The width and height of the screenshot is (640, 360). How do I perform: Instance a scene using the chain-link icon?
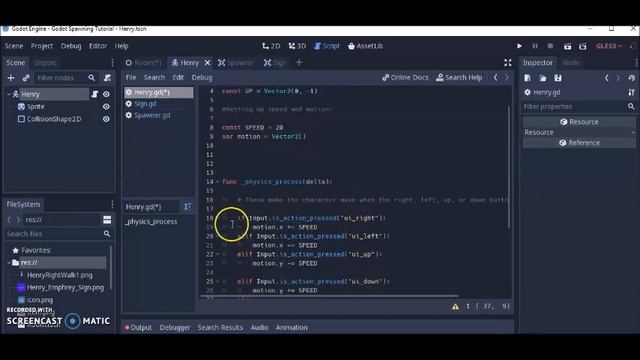click(x=26, y=78)
